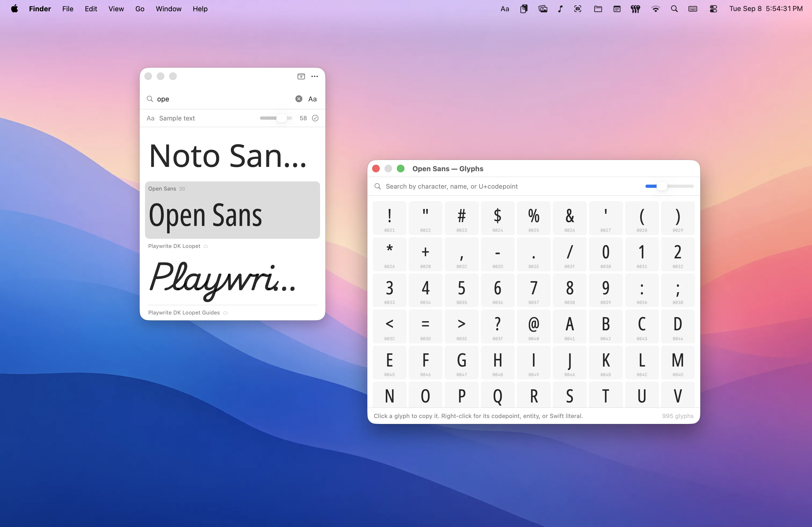The width and height of the screenshot is (812, 527).
Task: Copy the ampersand glyph 0026
Action: click(570, 218)
